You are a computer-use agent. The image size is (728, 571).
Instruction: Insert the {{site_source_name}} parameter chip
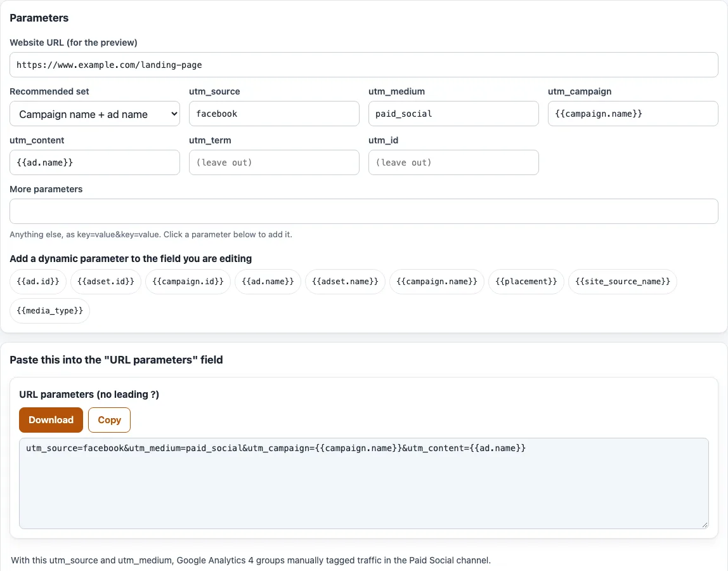623,282
